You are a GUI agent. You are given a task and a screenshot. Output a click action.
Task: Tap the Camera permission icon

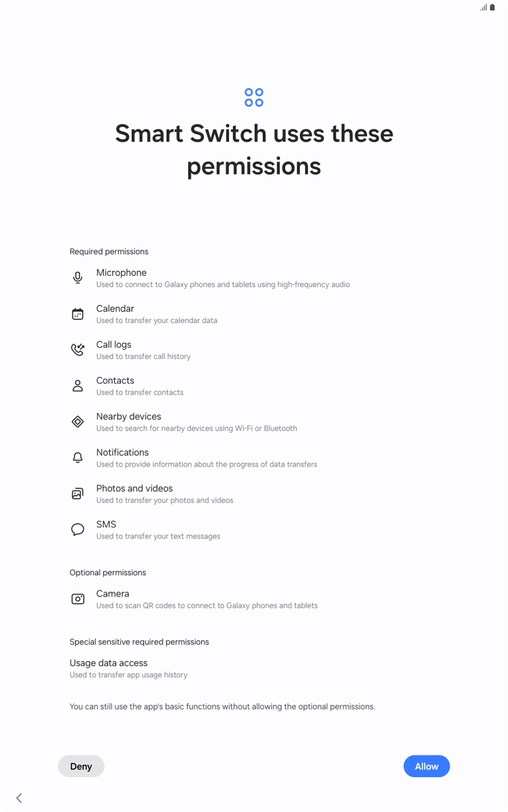point(78,599)
